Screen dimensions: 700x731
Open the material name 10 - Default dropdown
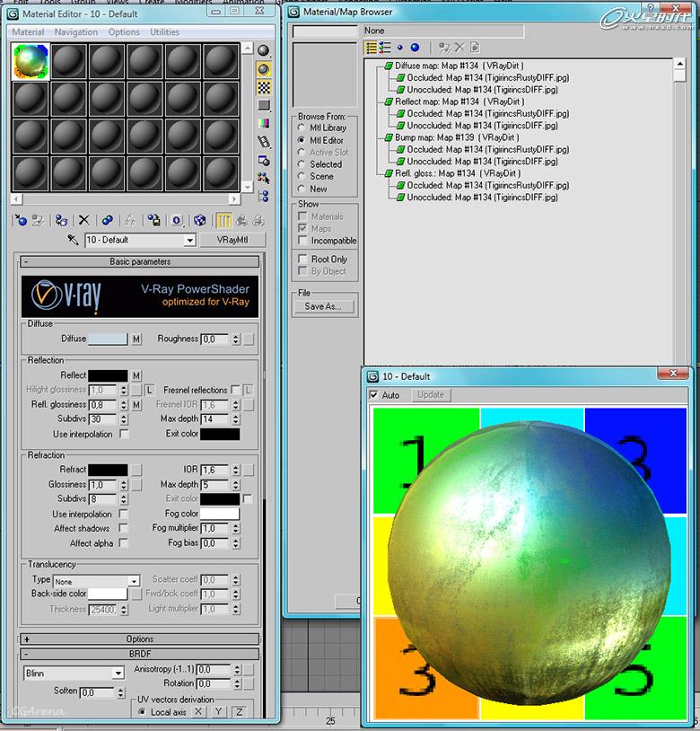(x=189, y=240)
